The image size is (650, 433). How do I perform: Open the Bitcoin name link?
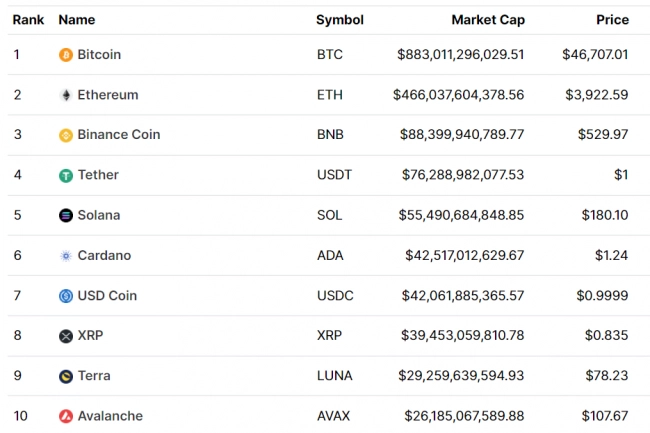point(99,55)
